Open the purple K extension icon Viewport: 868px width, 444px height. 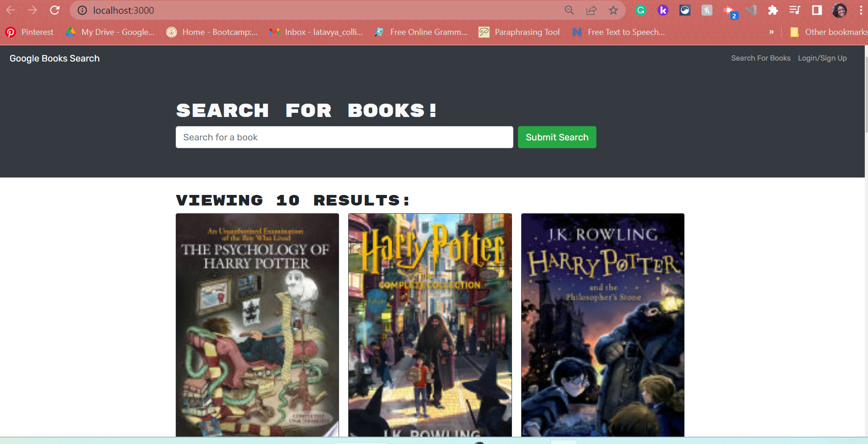pyautogui.click(x=663, y=10)
